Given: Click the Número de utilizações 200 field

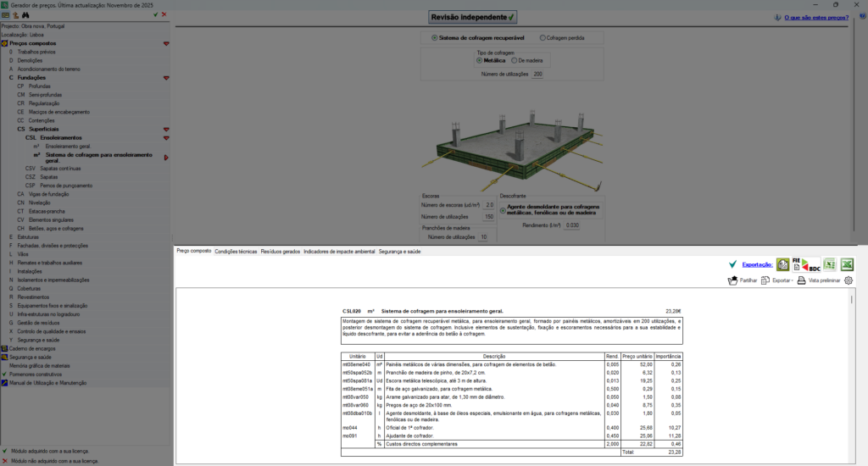Looking at the screenshot, I should 537,75.
